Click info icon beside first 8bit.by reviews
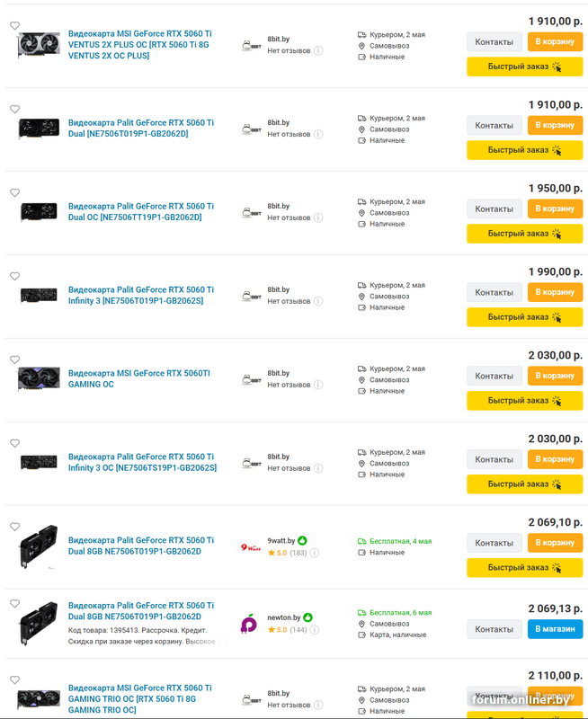This screenshot has width=588, height=719. (318, 50)
